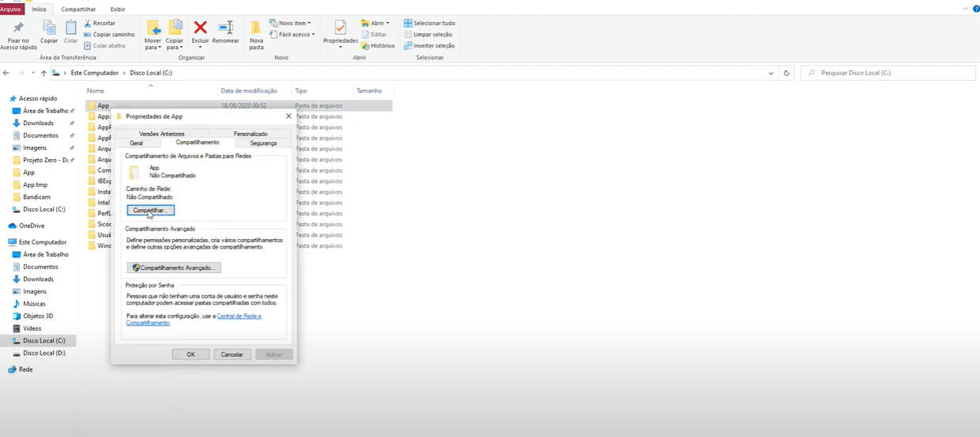Open the Novo item dropdown

pos(290,24)
